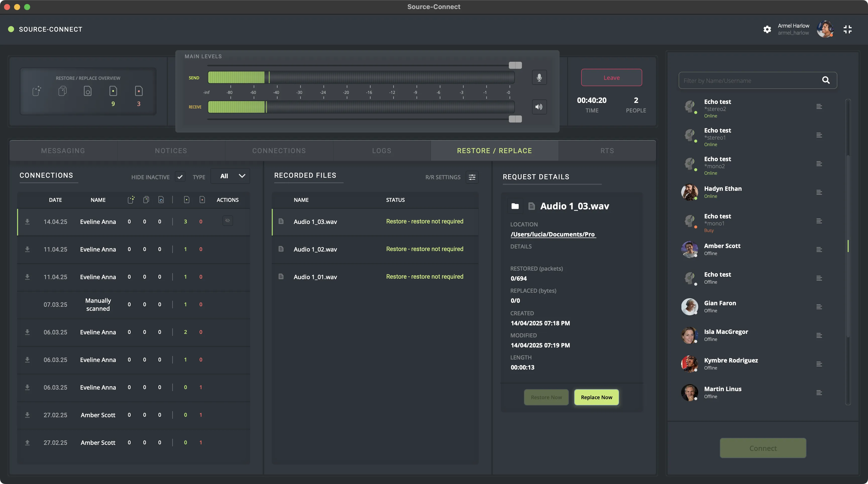Click the folder icon beside Audio 1_03.wav
The image size is (868, 484).
515,206
